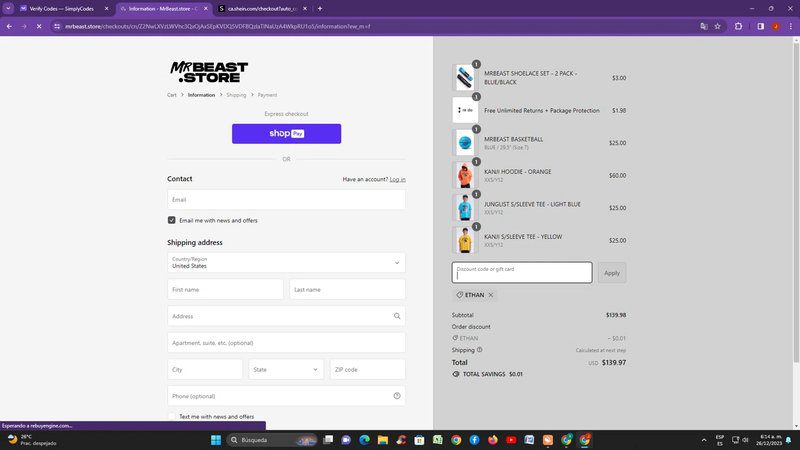Switch to the Verify Codes SimplyCodes tab
Screen dimensions: 800x450
(63, 9)
